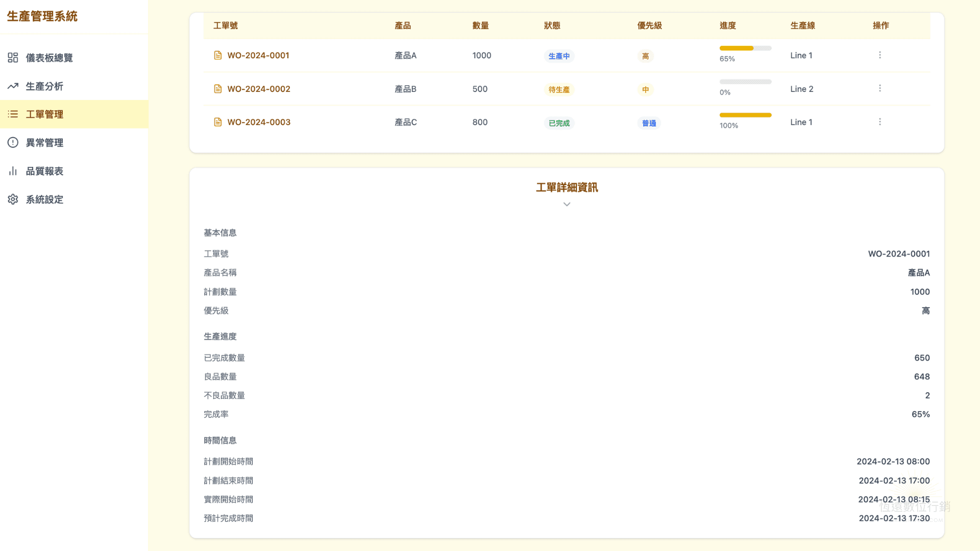
Task: Select 工單管理 in the sidebar
Action: tap(46, 114)
